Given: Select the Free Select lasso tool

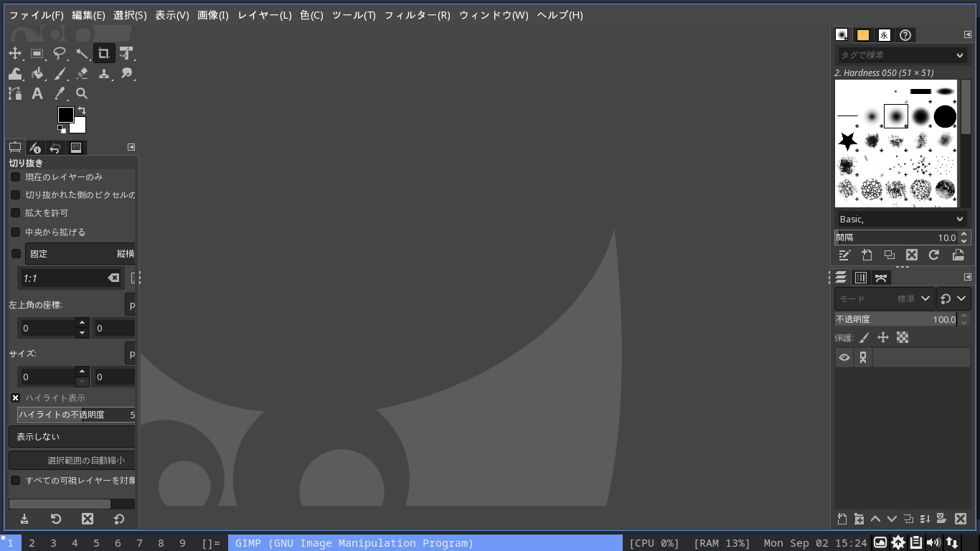Looking at the screenshot, I should tap(60, 53).
